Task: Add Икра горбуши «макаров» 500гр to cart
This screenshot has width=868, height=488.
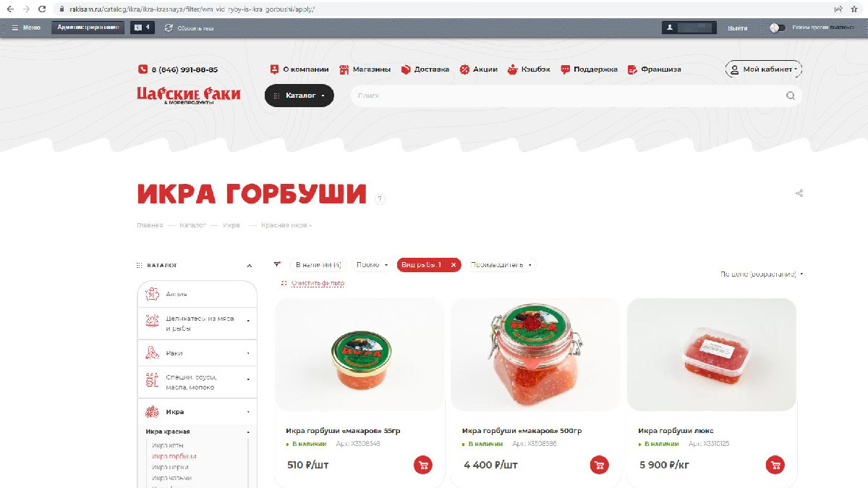Action: (x=599, y=465)
